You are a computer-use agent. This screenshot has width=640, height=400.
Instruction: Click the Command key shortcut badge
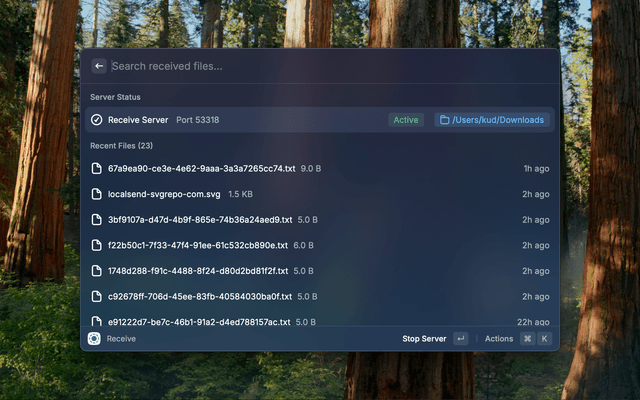527,339
